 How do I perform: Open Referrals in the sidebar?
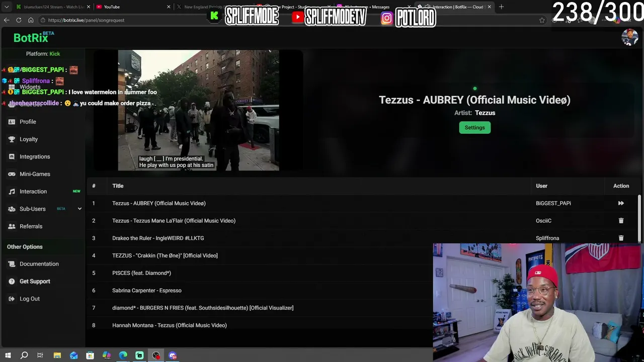pos(31,226)
